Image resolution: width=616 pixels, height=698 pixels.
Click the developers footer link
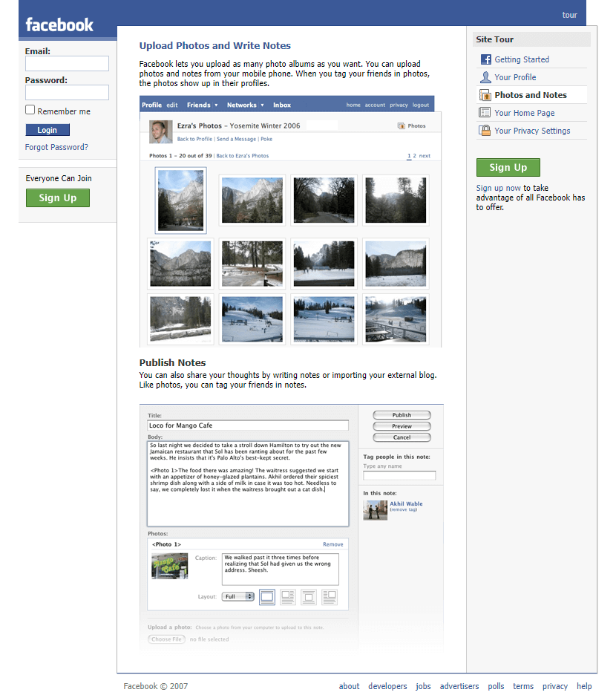[387, 686]
